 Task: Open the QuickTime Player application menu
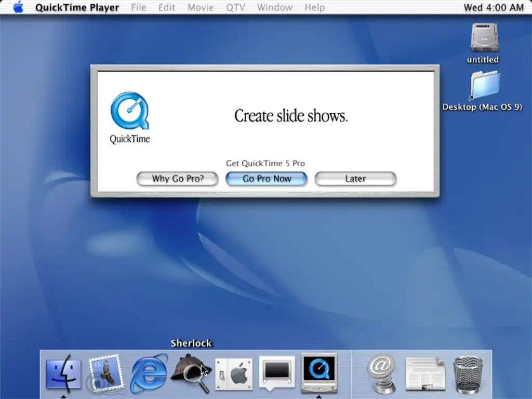77,7
